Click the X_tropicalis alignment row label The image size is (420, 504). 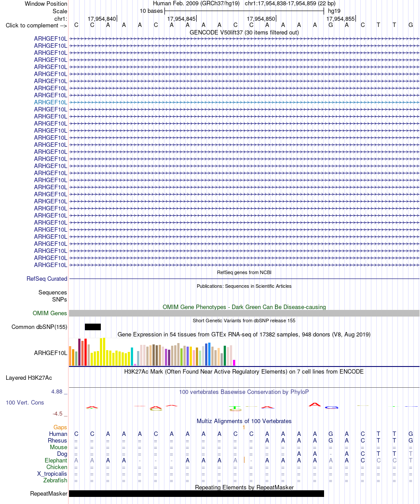52,474
